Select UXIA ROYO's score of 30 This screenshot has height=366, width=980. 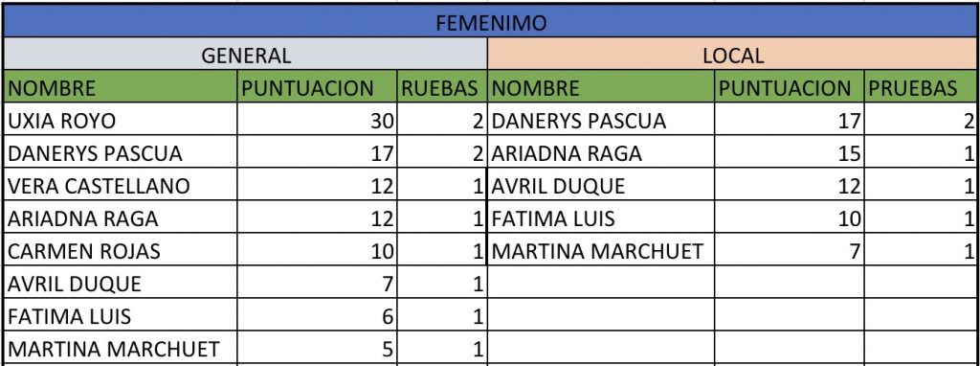click(317, 120)
